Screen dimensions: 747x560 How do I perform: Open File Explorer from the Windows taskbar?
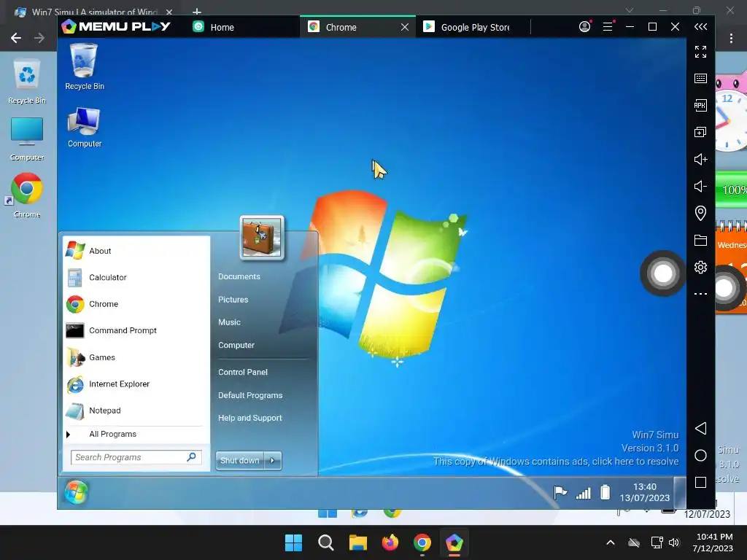coord(357,542)
